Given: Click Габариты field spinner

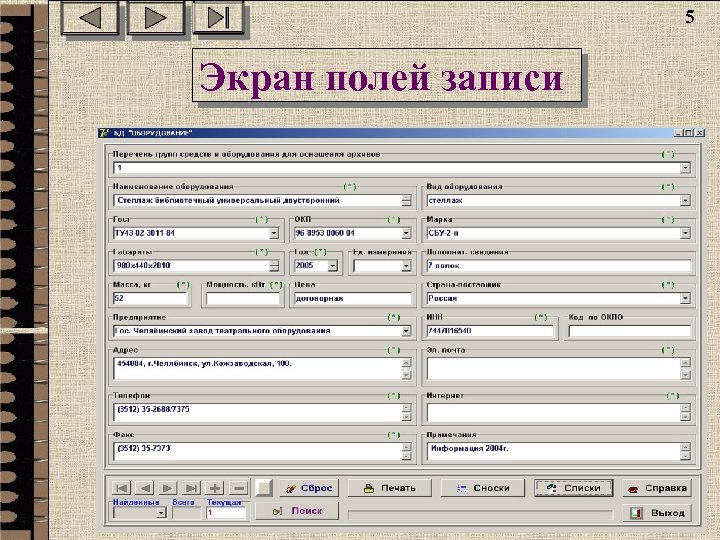Looking at the screenshot, I should click(x=274, y=266).
